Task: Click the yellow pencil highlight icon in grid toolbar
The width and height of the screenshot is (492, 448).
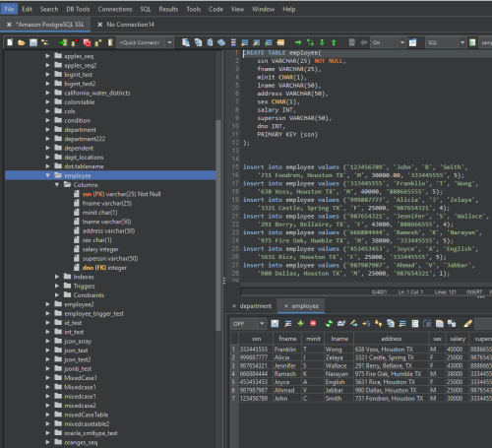Action: 468,324
